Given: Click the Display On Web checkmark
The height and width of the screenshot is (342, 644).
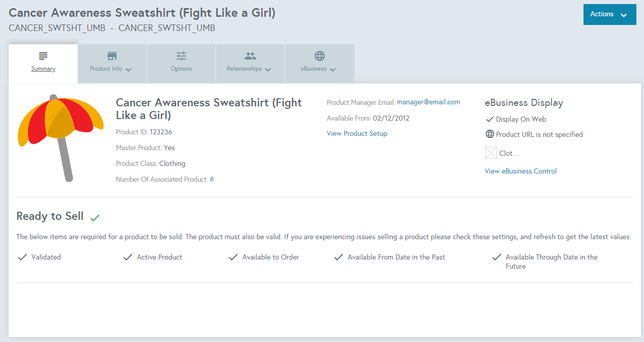Looking at the screenshot, I should click(490, 119).
